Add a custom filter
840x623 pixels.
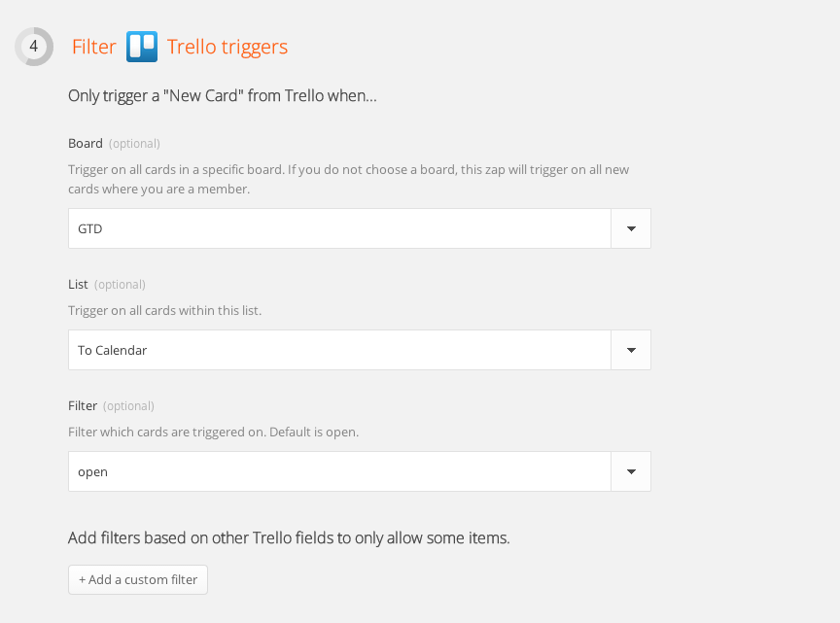[138, 579]
